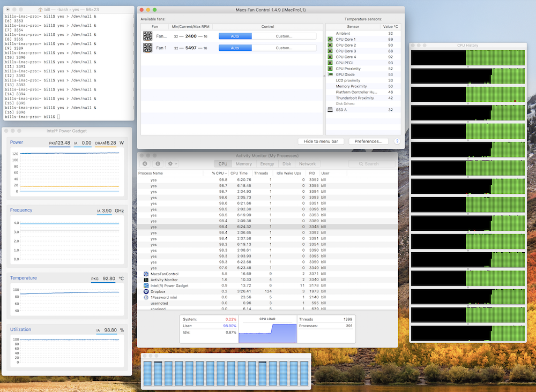Click the 1Password mini process icon
The height and width of the screenshot is (392, 536).
[146, 297]
